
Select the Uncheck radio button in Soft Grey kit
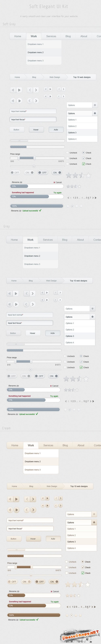click(x=67, y=153)
